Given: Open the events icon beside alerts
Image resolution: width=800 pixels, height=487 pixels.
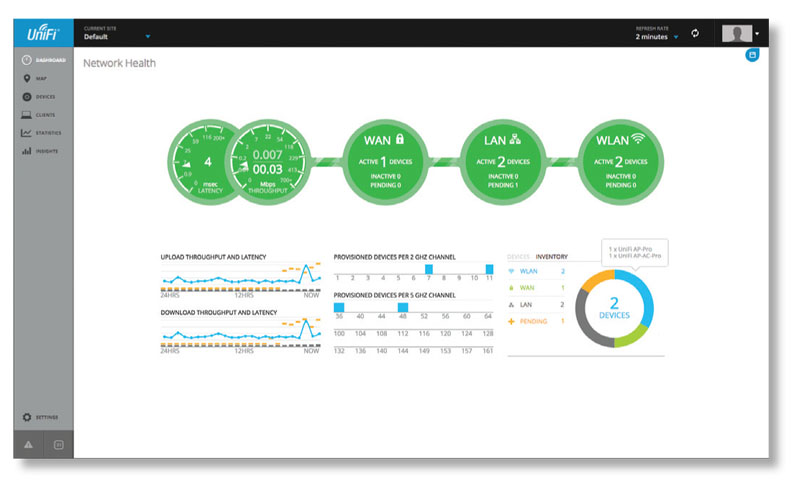Looking at the screenshot, I should click(x=59, y=445).
